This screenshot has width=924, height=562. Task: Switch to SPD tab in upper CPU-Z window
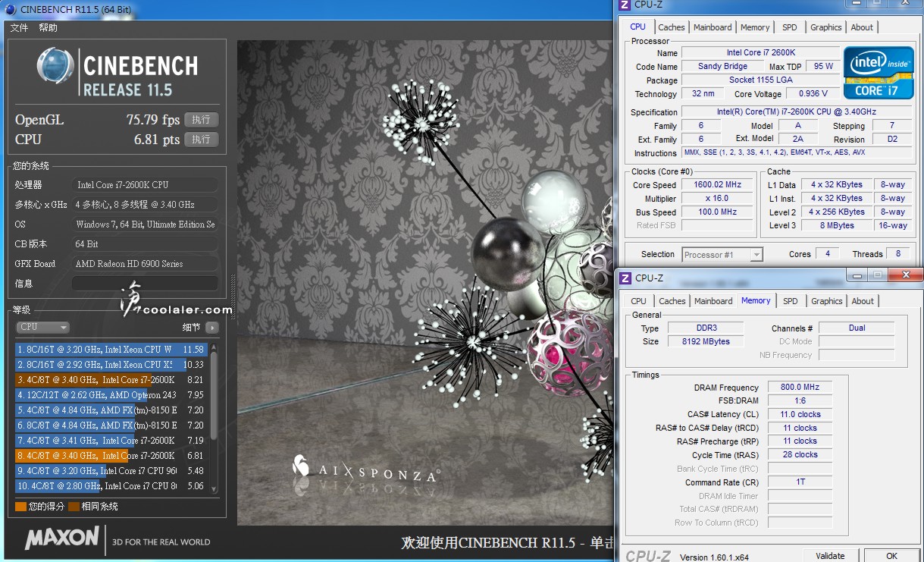(790, 27)
